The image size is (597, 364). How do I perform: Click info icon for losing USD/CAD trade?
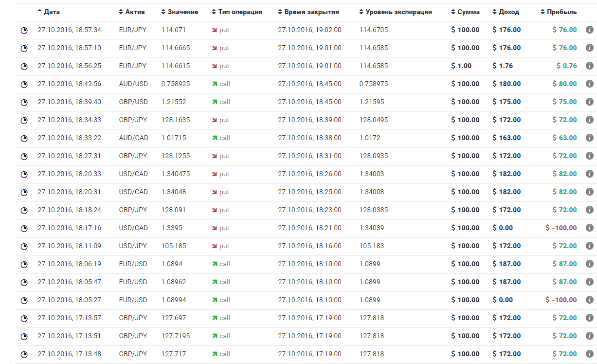tap(589, 228)
